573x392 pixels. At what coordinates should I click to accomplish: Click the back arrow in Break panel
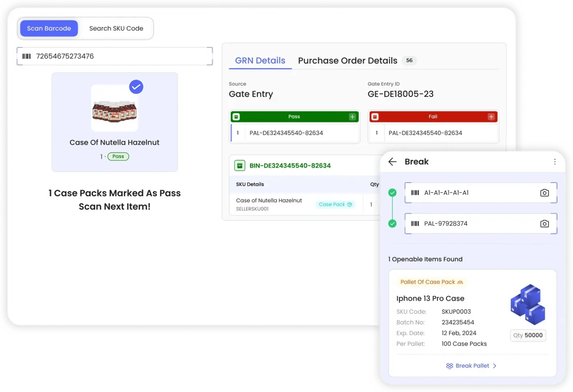coord(392,162)
